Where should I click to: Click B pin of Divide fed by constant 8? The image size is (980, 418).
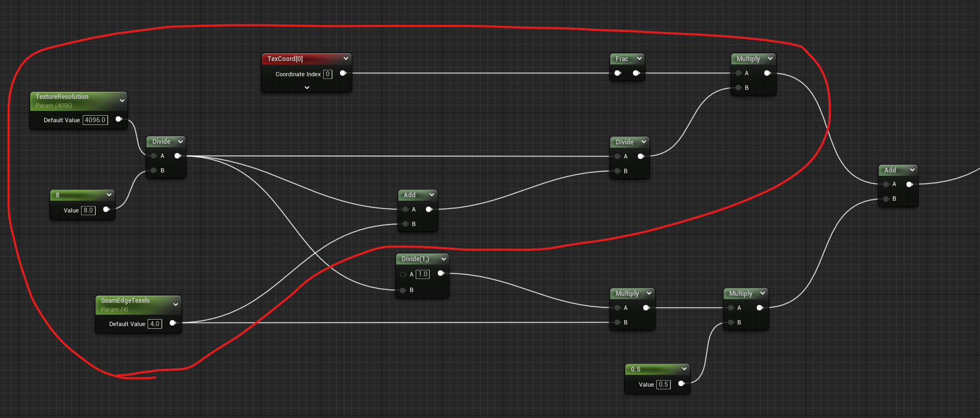(154, 170)
